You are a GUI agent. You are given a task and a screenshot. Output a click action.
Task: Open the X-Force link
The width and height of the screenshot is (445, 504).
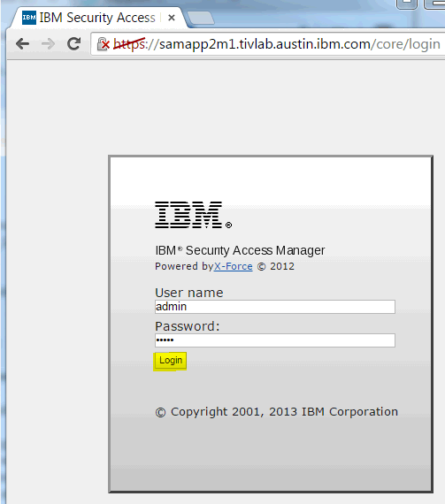233,266
